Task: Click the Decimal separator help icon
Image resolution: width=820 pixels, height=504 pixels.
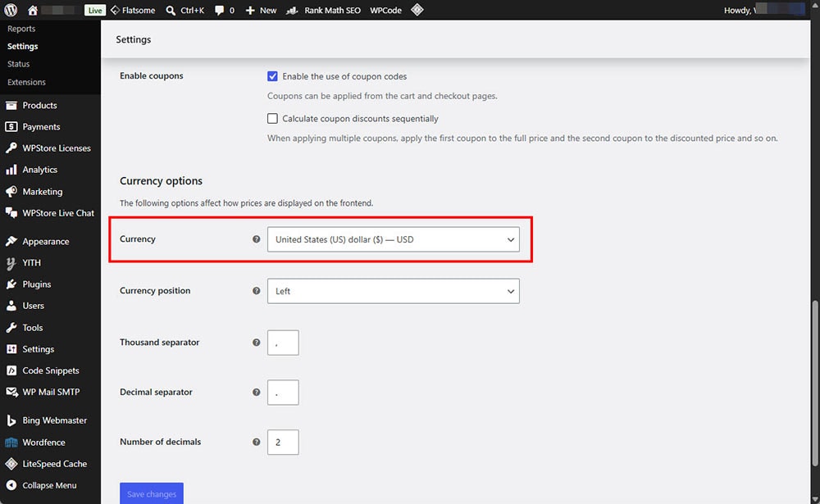Action: pyautogui.click(x=256, y=392)
